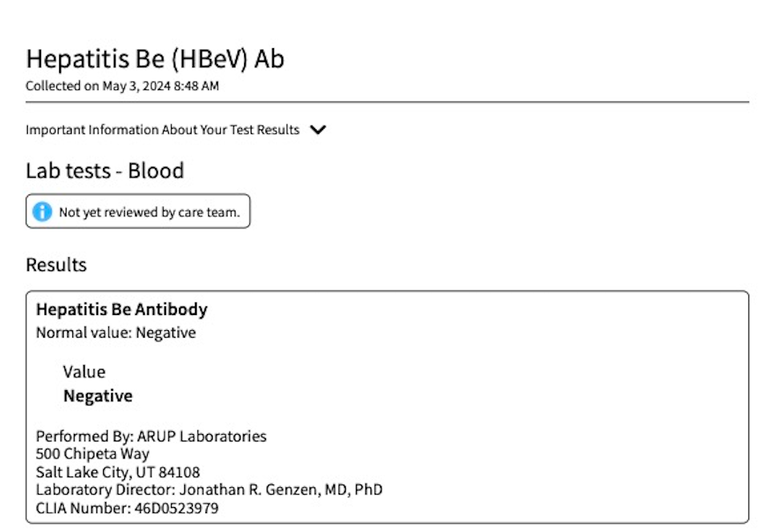Click the Value label in results
Viewport: 766px width, 532px height.
(84, 372)
